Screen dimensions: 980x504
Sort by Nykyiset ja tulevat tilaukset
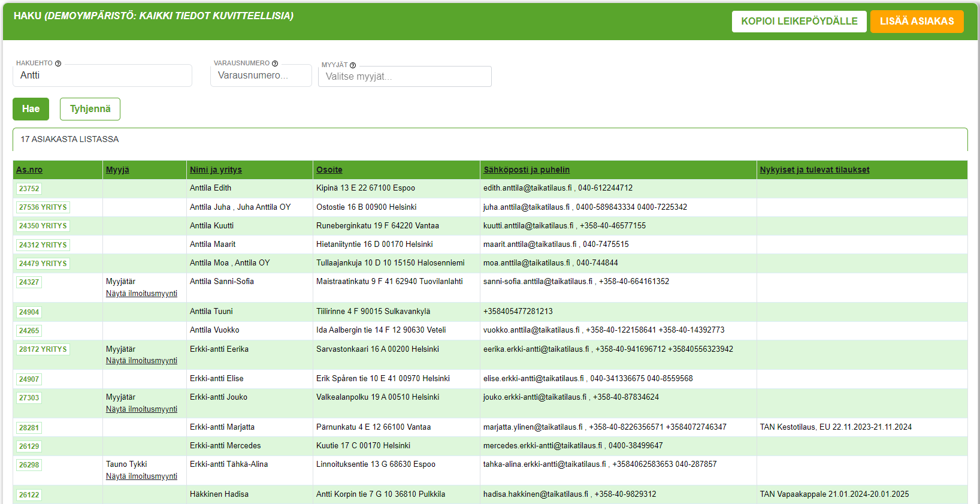(815, 170)
